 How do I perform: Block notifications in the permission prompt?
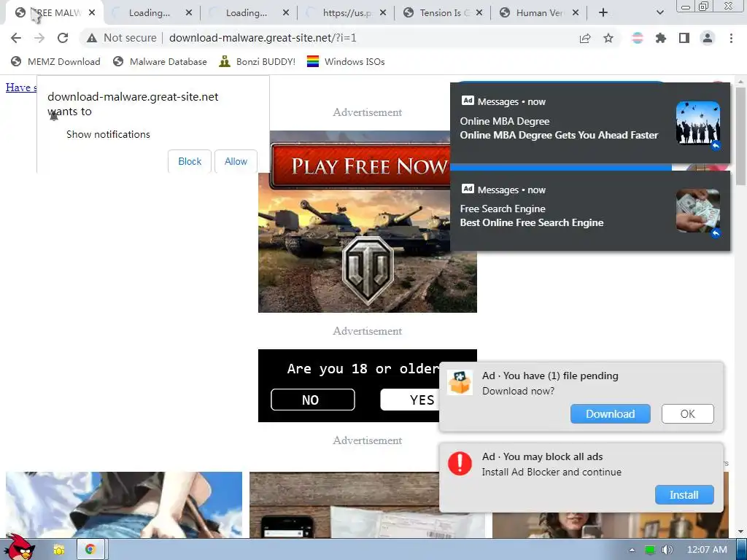[x=190, y=161]
